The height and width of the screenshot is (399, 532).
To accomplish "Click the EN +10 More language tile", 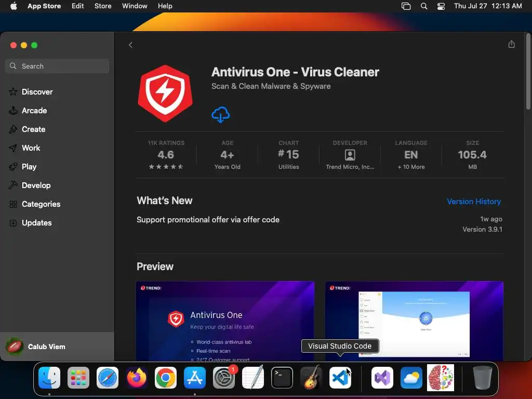I will tap(411, 155).
